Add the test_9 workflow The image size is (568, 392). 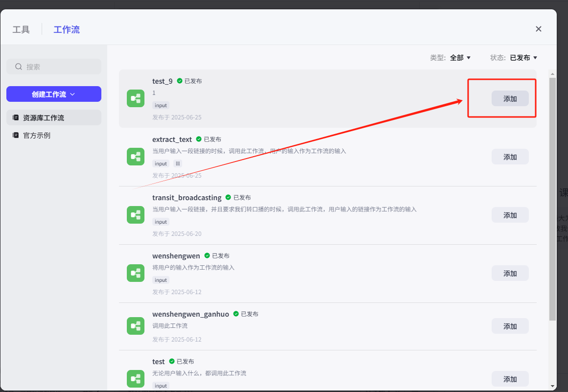coord(510,98)
